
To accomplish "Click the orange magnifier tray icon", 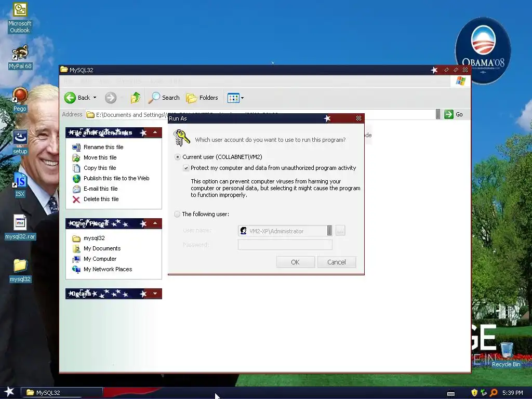I will (494, 393).
